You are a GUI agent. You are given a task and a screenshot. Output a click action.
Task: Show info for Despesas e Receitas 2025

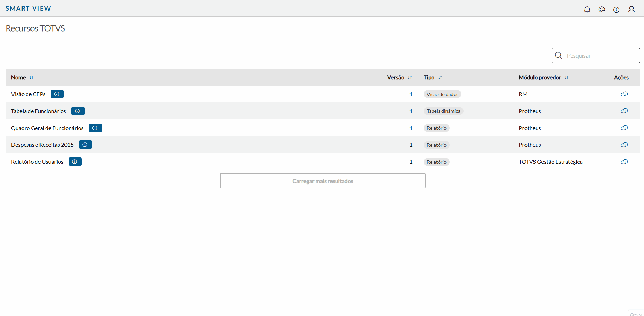(85, 145)
